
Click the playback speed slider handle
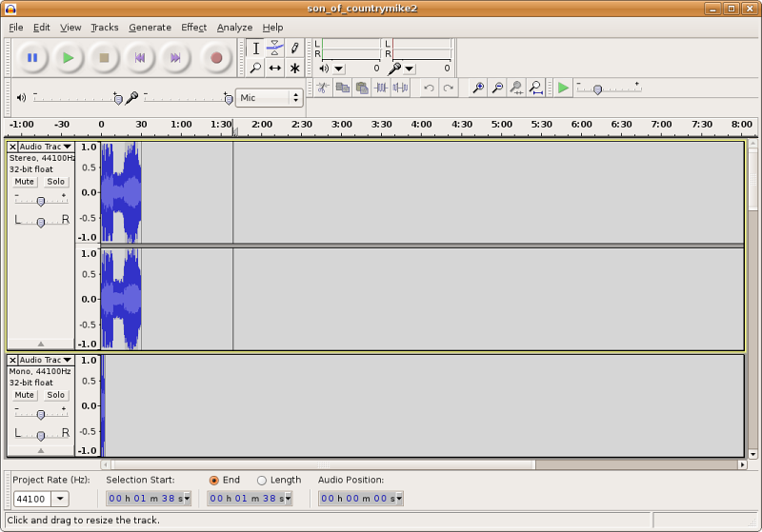pyautogui.click(x=598, y=89)
